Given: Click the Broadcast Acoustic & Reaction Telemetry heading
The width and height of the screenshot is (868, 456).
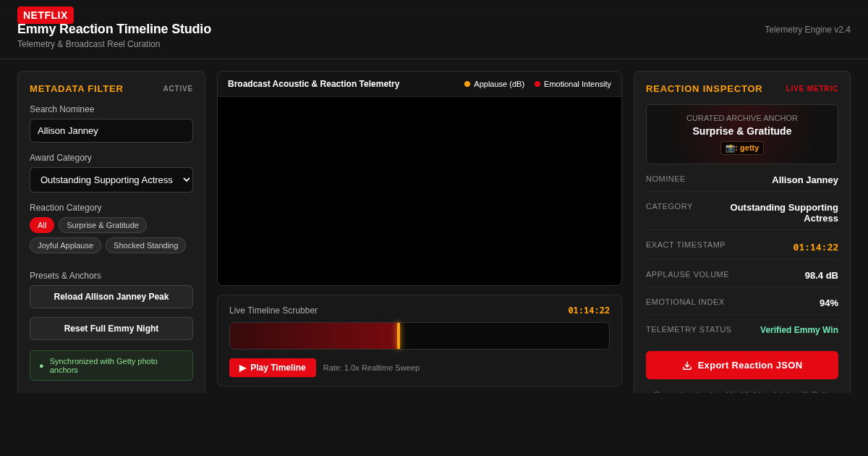Looking at the screenshot, I should [x=313, y=84].
